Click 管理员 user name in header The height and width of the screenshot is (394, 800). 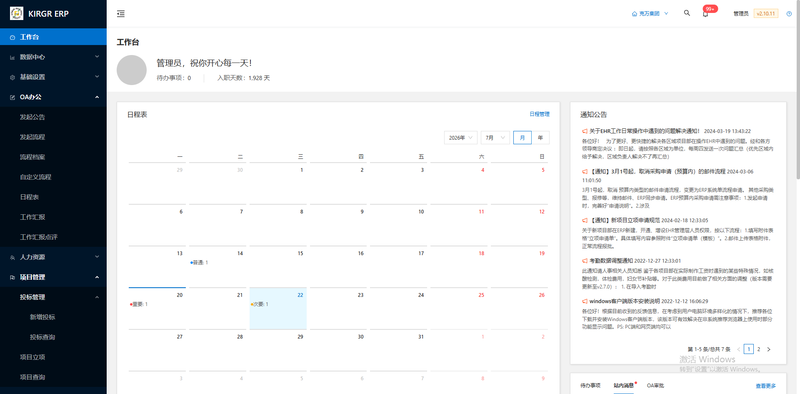click(741, 14)
